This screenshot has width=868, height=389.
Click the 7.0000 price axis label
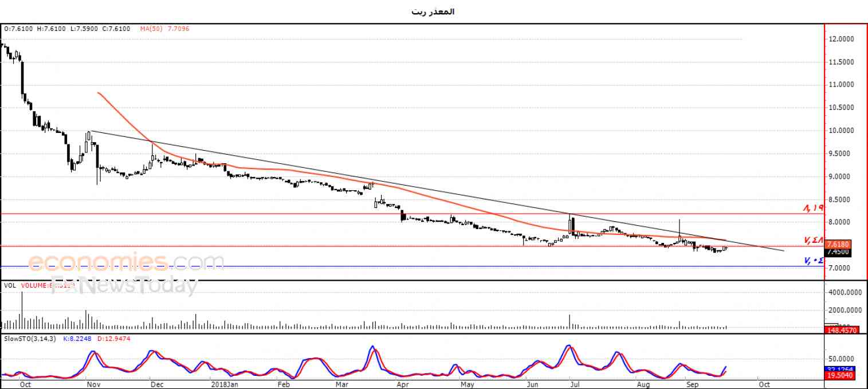pyautogui.click(x=839, y=268)
